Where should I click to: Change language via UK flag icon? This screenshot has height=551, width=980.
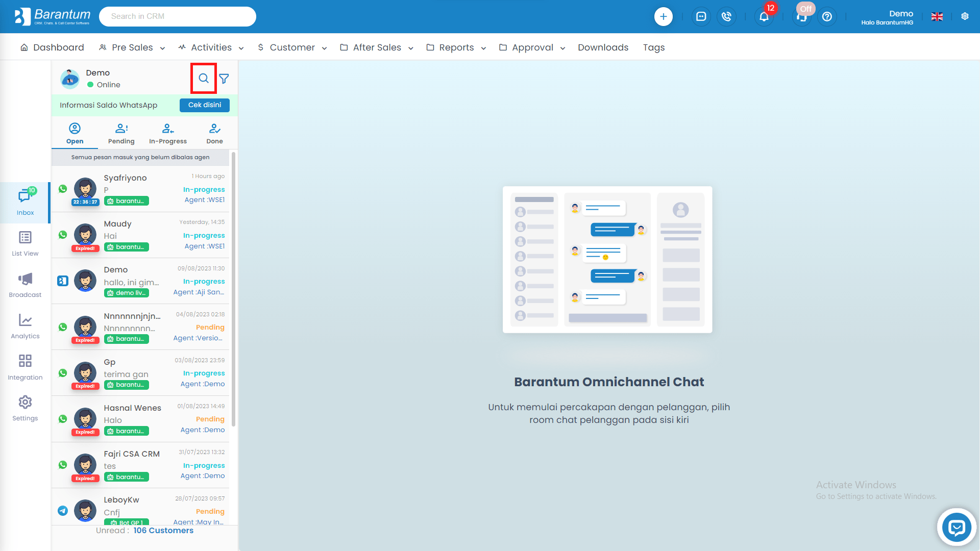(x=937, y=16)
